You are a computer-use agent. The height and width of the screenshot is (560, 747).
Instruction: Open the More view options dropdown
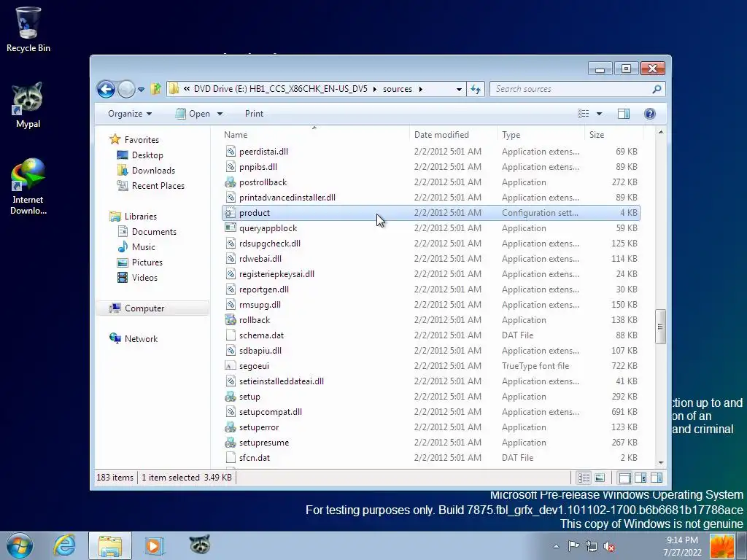coord(600,114)
